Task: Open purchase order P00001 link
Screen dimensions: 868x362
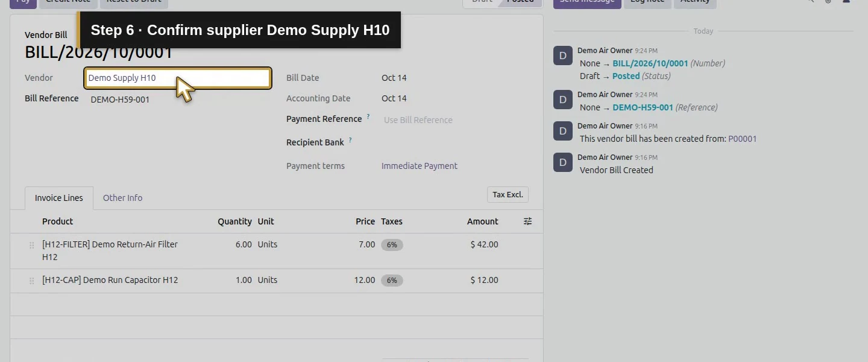Action: click(743, 139)
